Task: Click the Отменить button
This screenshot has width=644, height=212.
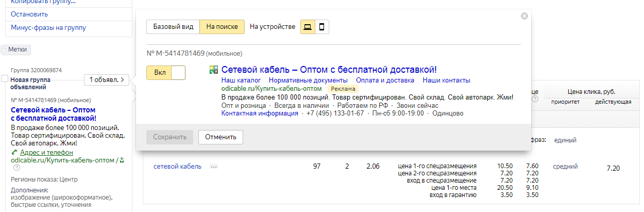Action: (221, 137)
